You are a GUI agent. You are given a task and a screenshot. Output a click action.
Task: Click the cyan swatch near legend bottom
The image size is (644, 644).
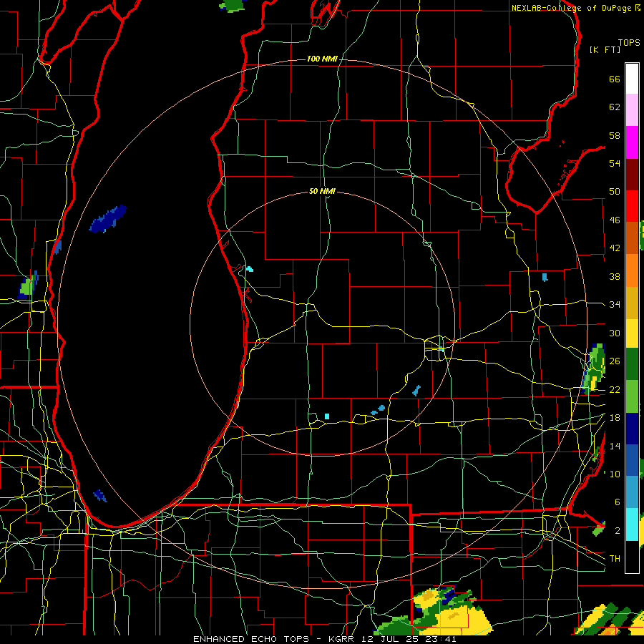[632, 525]
